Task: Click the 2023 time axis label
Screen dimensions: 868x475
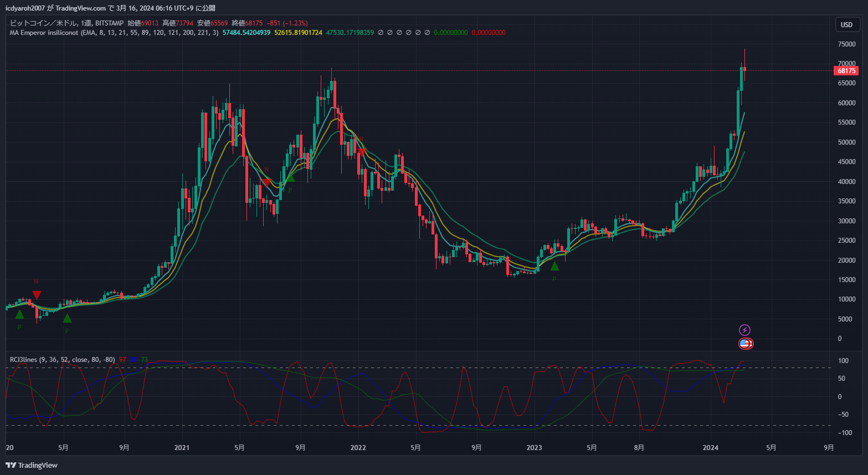Action: click(x=535, y=448)
